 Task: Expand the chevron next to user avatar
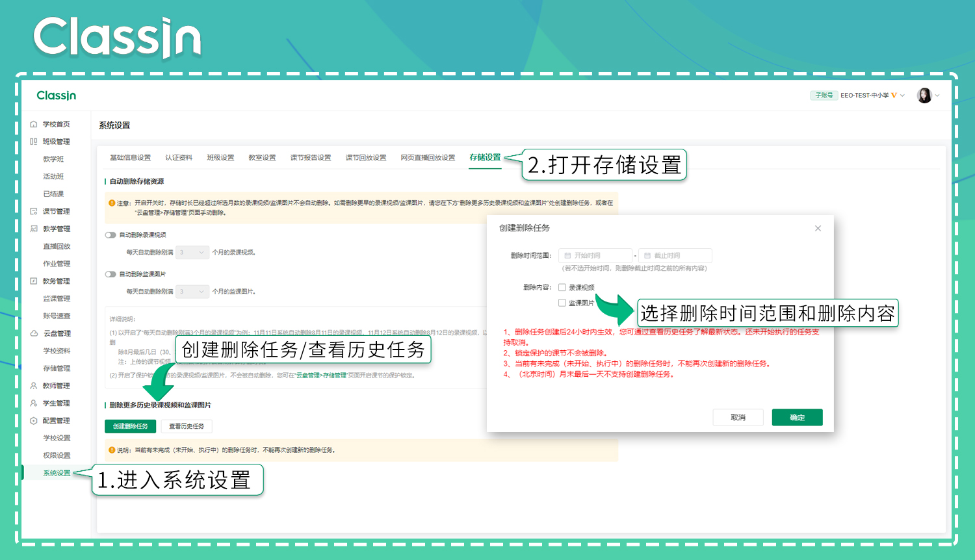click(937, 95)
